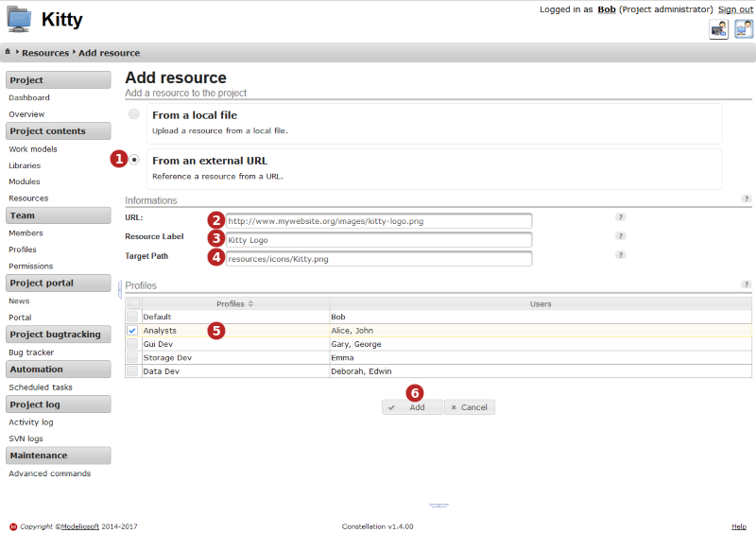756x533 pixels.
Task: Open Dashboard in sidebar
Action: pyautogui.click(x=29, y=97)
